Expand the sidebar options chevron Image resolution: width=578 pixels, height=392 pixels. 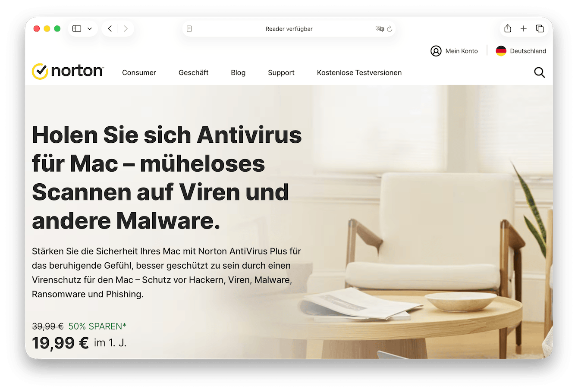(x=90, y=29)
